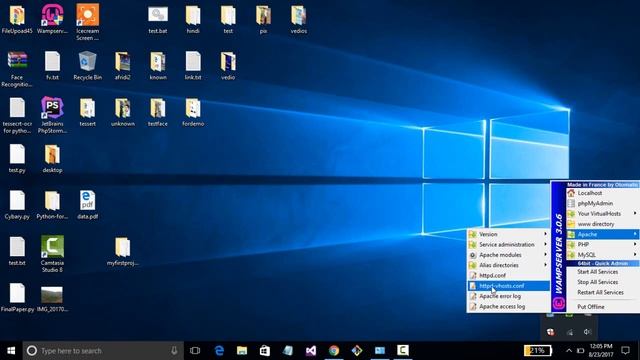Open Apache error log entry
The width and height of the screenshot is (640, 360).
(508, 296)
